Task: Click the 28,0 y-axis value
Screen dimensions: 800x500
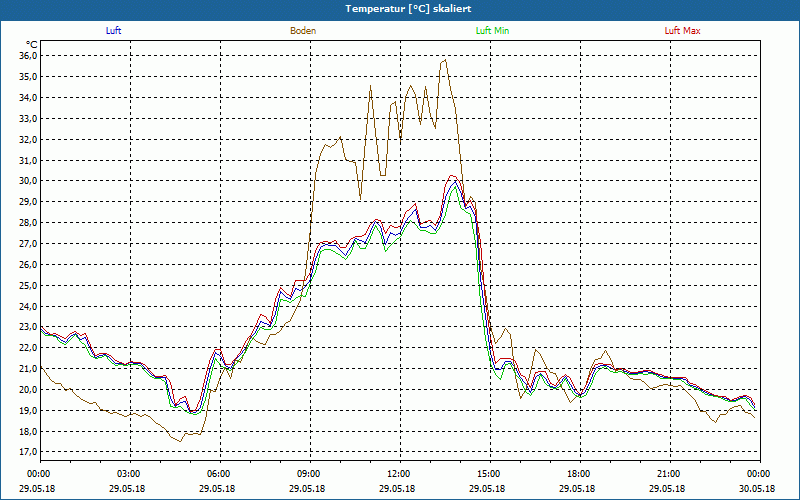Action: click(28, 222)
